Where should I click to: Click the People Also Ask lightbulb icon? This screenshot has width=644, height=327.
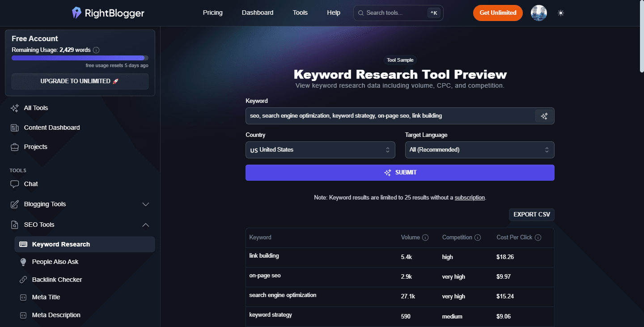pos(23,262)
